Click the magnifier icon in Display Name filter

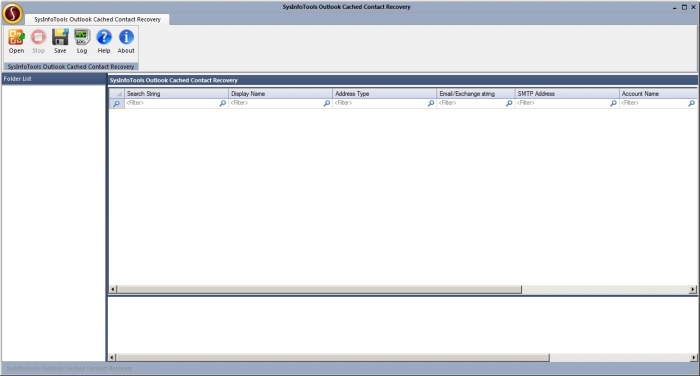pyautogui.click(x=327, y=103)
